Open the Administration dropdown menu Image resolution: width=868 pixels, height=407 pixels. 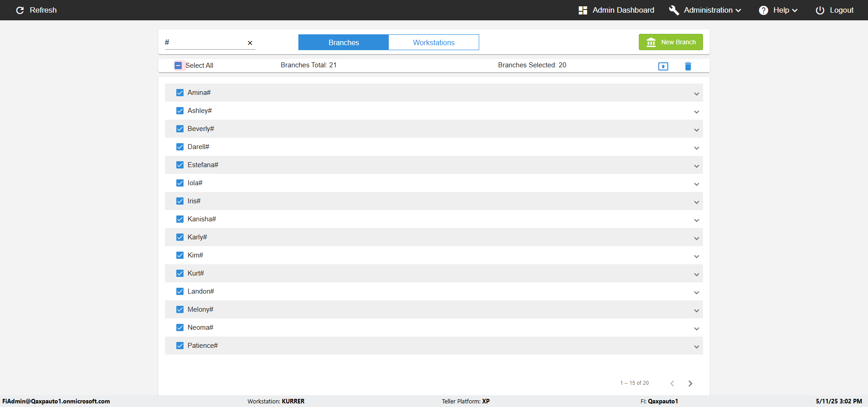coord(705,10)
